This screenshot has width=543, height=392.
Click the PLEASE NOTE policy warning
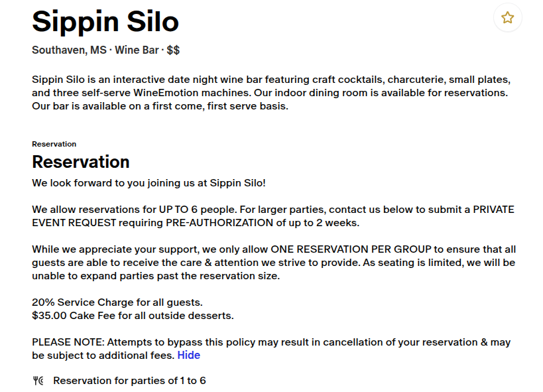click(271, 349)
